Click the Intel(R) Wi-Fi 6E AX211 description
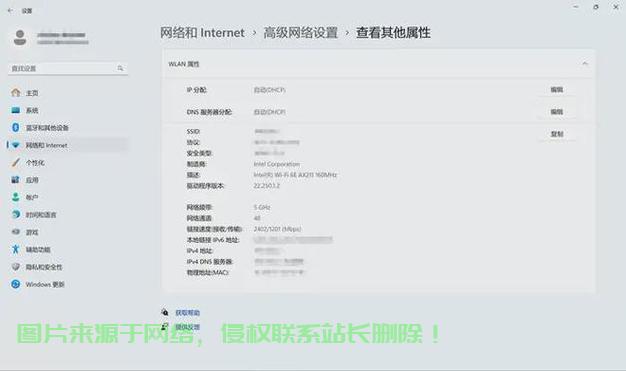Image resolution: width=626 pixels, height=371 pixels. click(295, 175)
